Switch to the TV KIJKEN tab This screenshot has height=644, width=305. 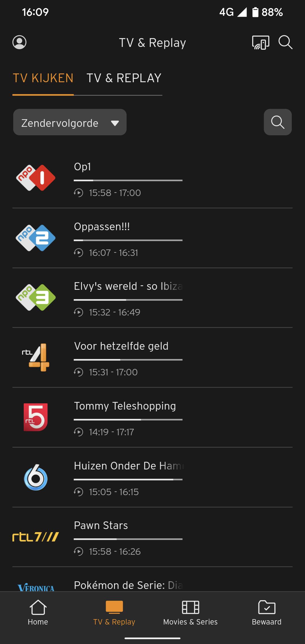pyautogui.click(x=43, y=78)
